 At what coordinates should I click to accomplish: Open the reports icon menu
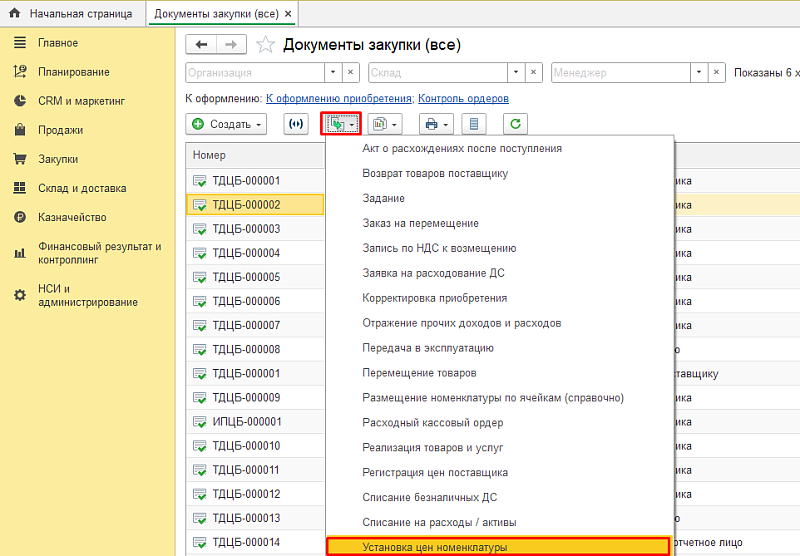(384, 124)
